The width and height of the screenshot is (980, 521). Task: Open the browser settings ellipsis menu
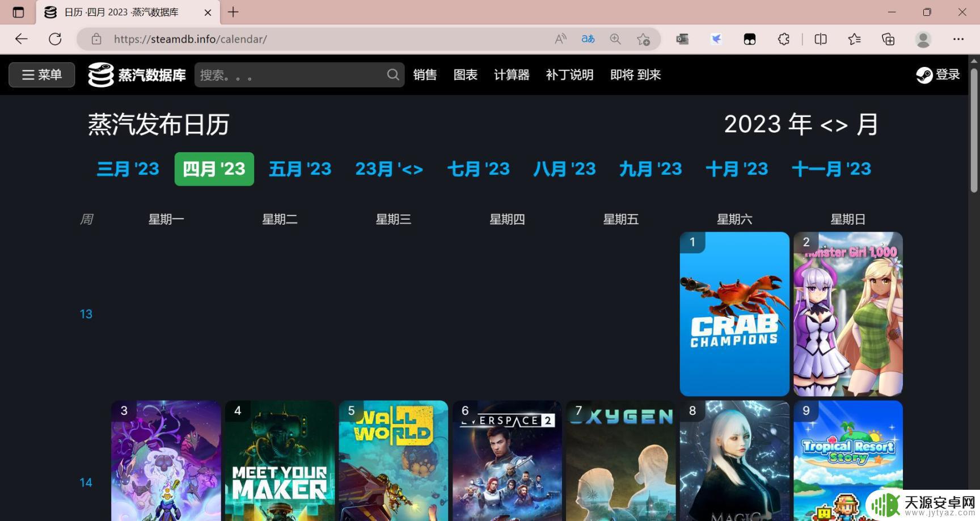pos(958,39)
